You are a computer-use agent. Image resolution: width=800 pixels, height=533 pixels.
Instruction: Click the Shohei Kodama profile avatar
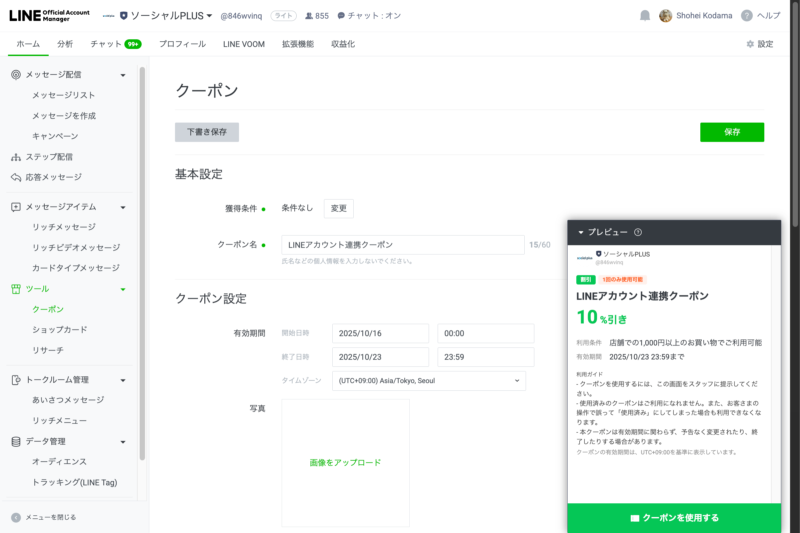(x=665, y=16)
